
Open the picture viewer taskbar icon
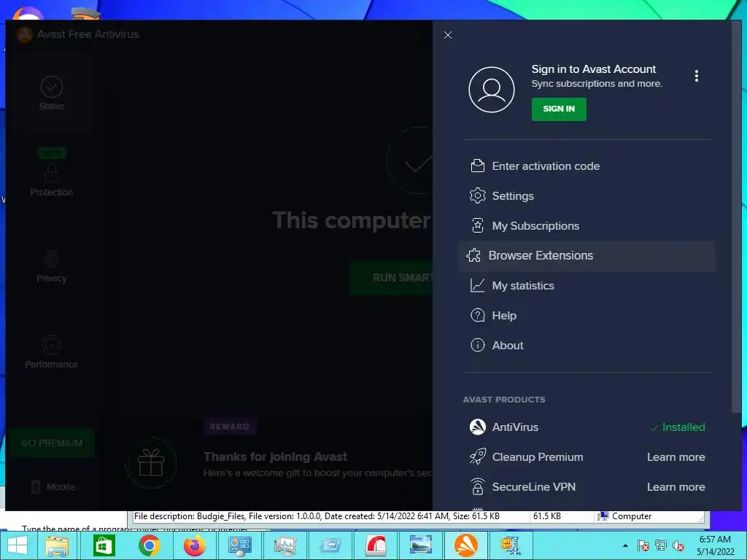point(421,545)
